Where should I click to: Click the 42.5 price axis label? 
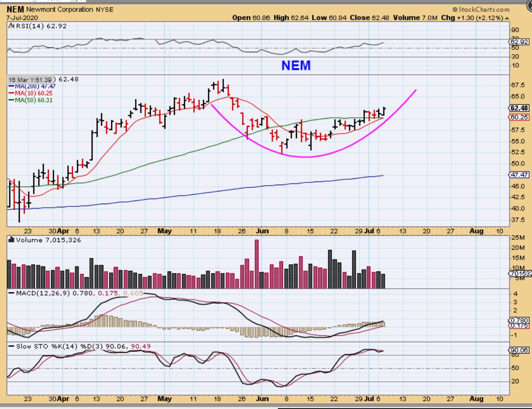(x=518, y=197)
